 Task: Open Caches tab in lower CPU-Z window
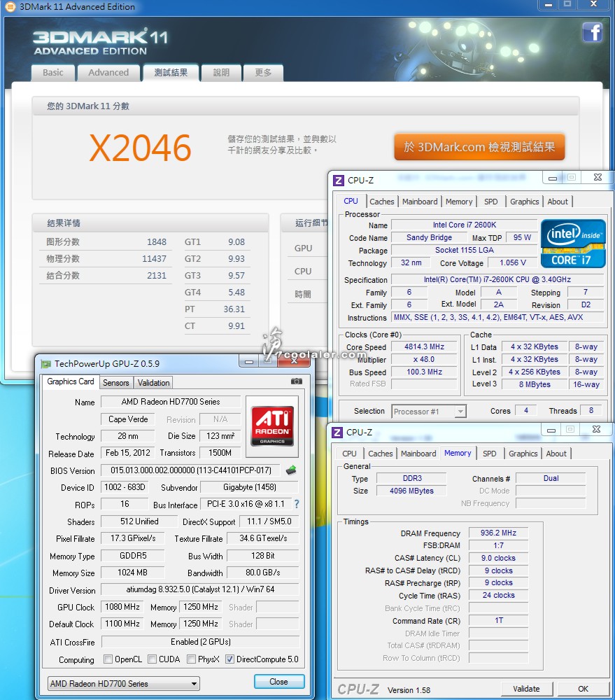(381, 454)
